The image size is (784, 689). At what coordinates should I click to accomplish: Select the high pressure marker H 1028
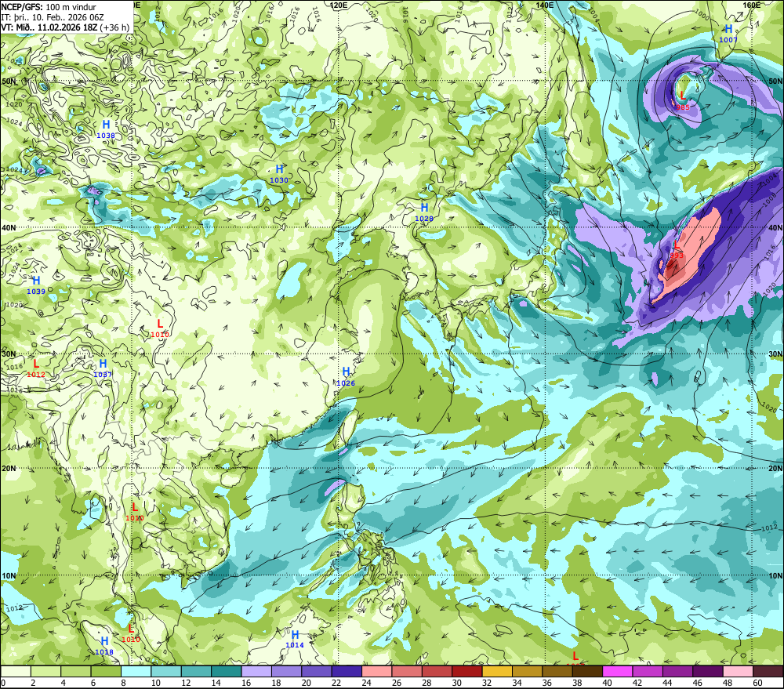tap(424, 212)
